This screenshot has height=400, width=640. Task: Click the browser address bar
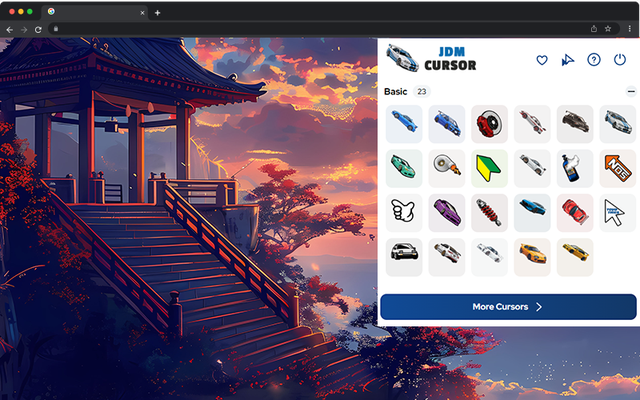334,29
